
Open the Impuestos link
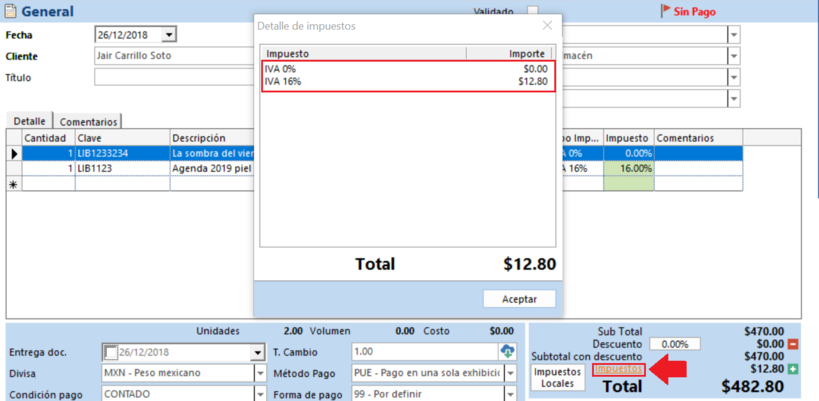(619, 369)
